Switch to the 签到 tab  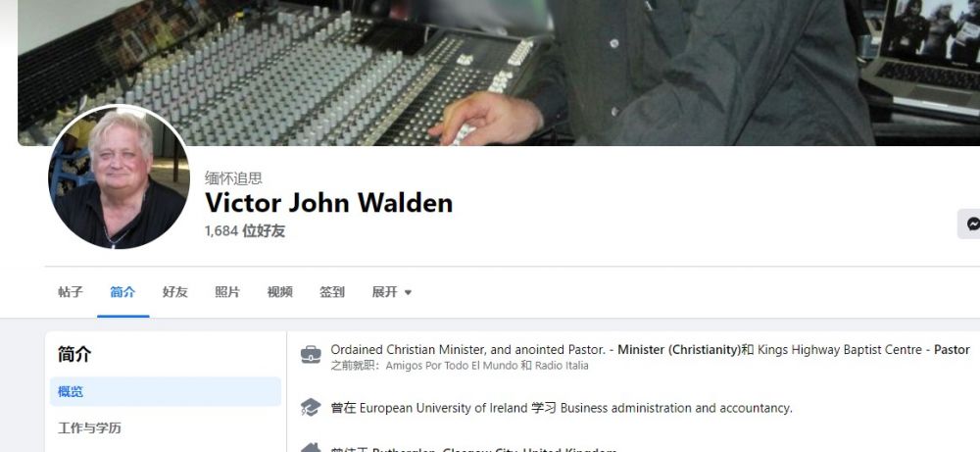[332, 292]
